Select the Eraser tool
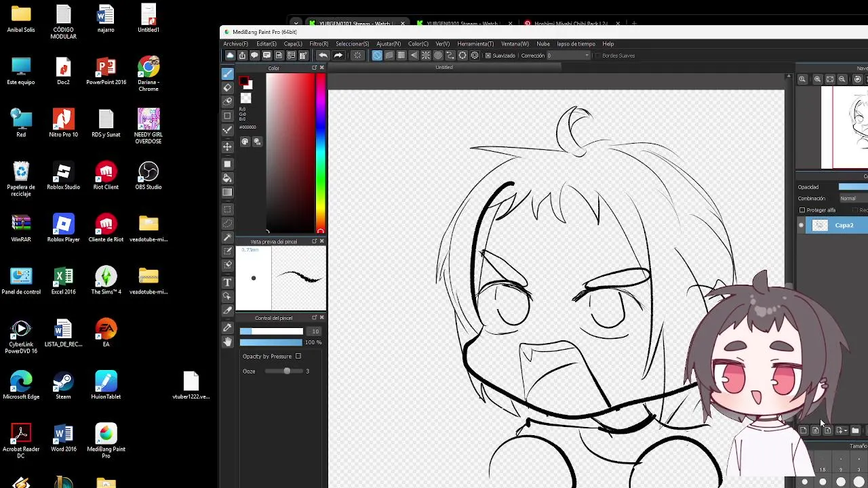Image resolution: width=868 pixels, height=488 pixels. [x=228, y=87]
